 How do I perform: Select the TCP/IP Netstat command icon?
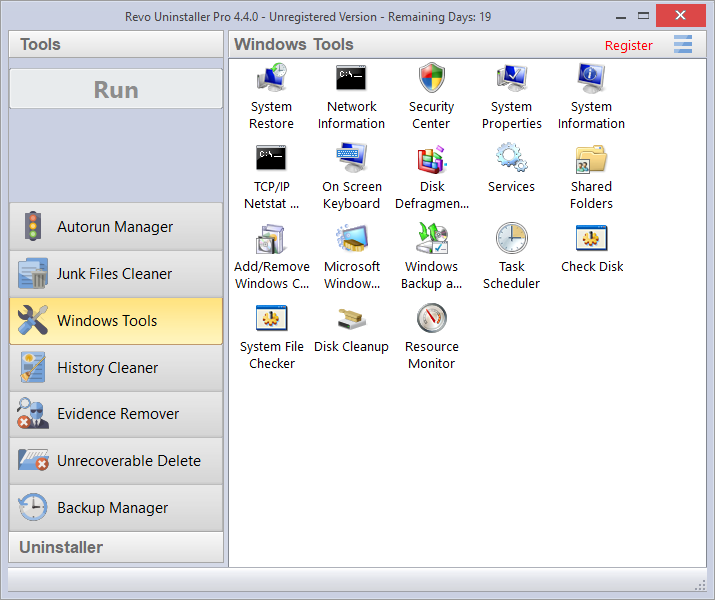tap(271, 158)
